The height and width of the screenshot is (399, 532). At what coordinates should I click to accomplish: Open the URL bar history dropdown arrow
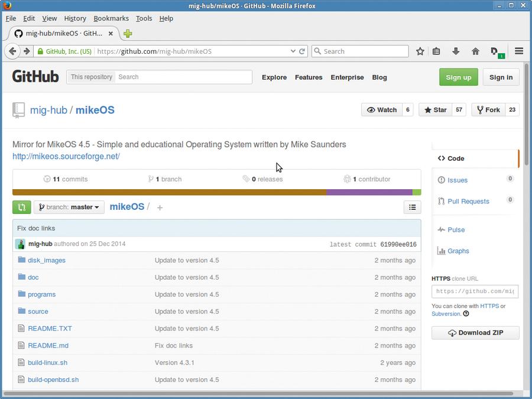click(x=293, y=51)
